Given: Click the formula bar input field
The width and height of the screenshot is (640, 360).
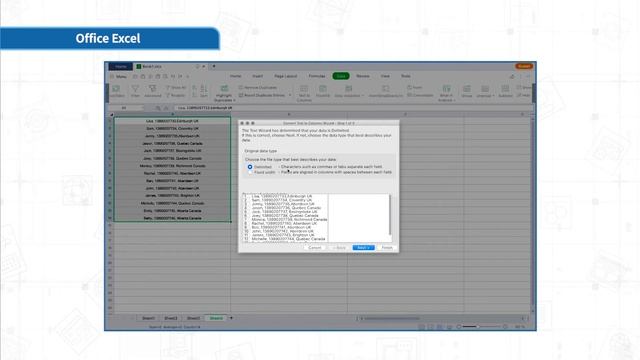Looking at the screenshot, I should 353,108.
